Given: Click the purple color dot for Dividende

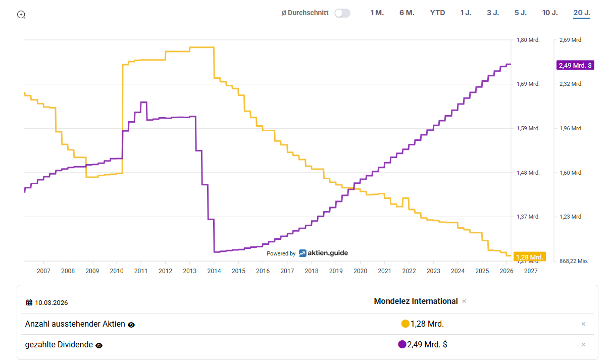Looking at the screenshot, I should point(402,345).
